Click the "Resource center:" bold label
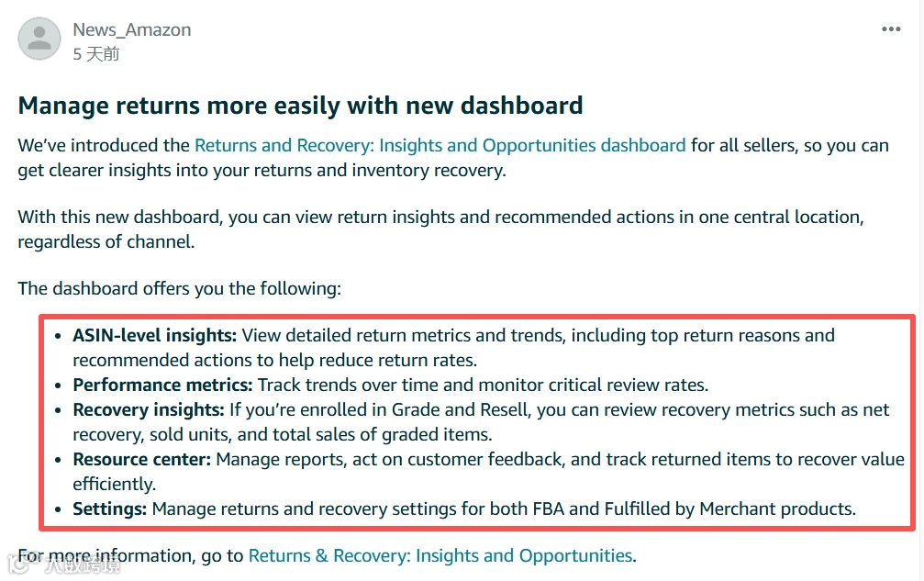 click(x=142, y=459)
